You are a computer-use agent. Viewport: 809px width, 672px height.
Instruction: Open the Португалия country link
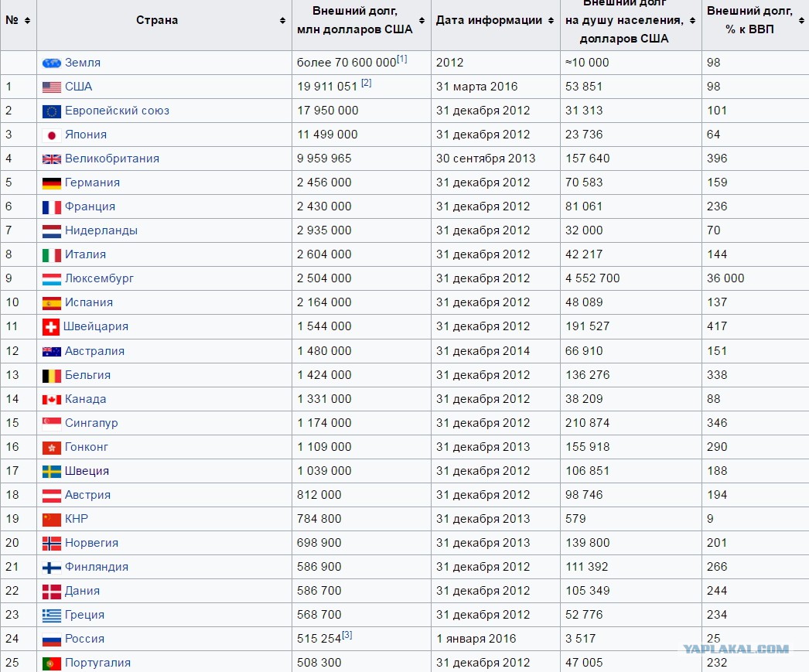point(97,663)
